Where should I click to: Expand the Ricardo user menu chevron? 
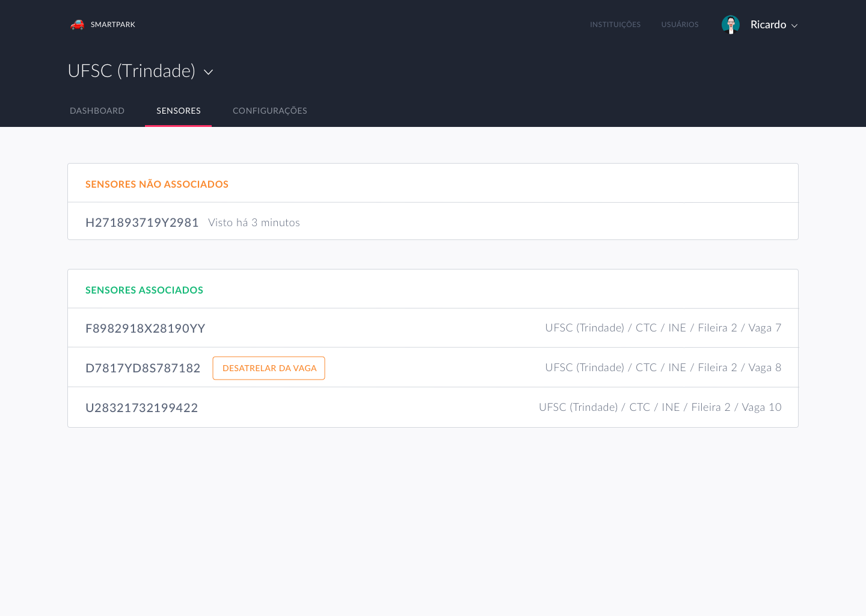pos(794,26)
